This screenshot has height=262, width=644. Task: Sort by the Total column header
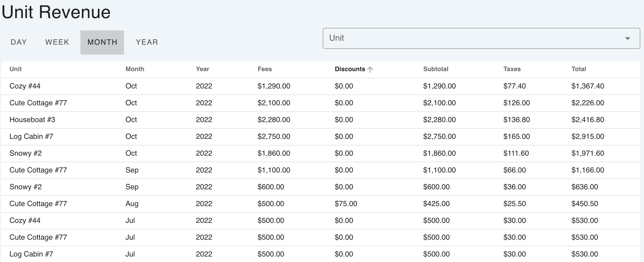[579, 69]
